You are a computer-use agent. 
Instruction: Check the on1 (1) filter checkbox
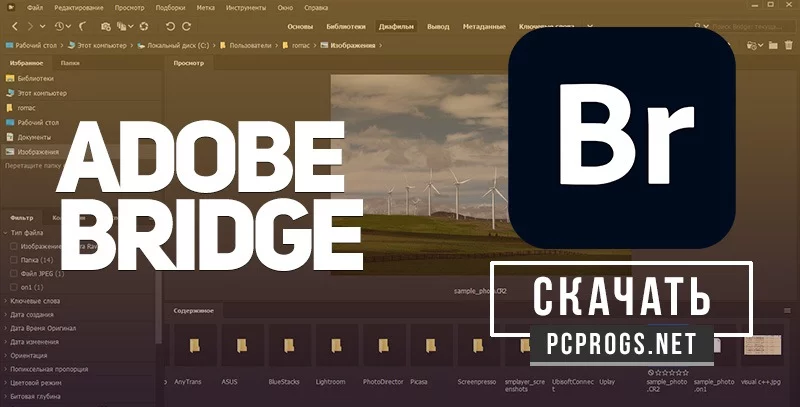[14, 288]
